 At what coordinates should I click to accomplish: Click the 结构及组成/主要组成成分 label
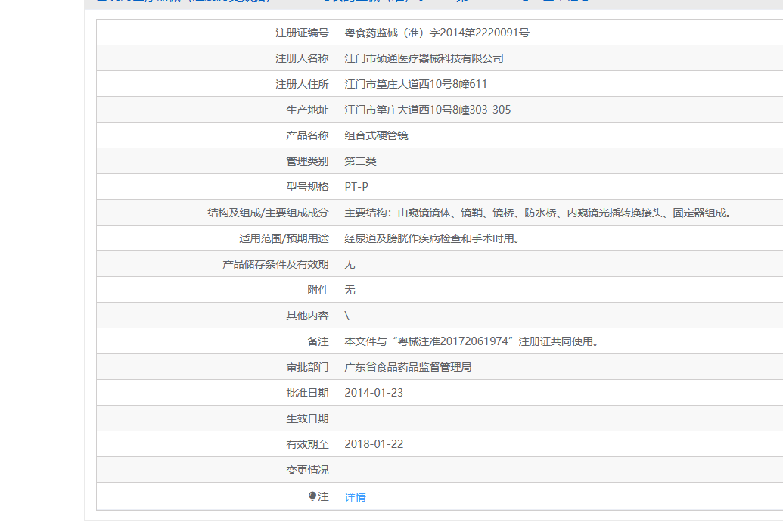point(268,213)
